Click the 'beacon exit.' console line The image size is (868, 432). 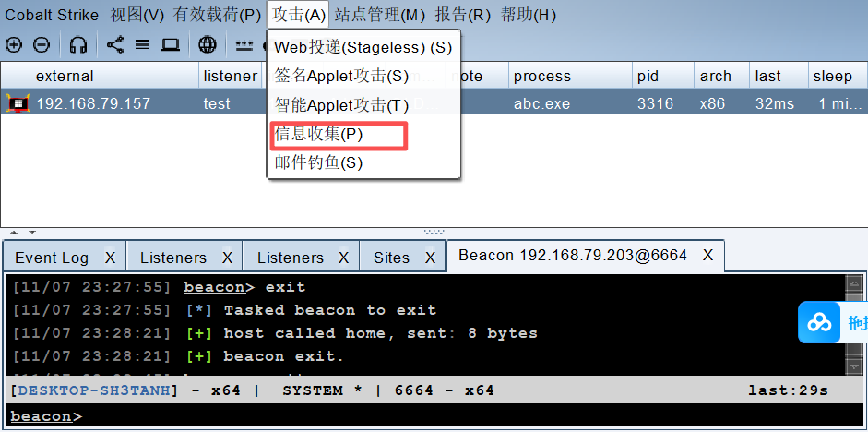tap(283, 356)
